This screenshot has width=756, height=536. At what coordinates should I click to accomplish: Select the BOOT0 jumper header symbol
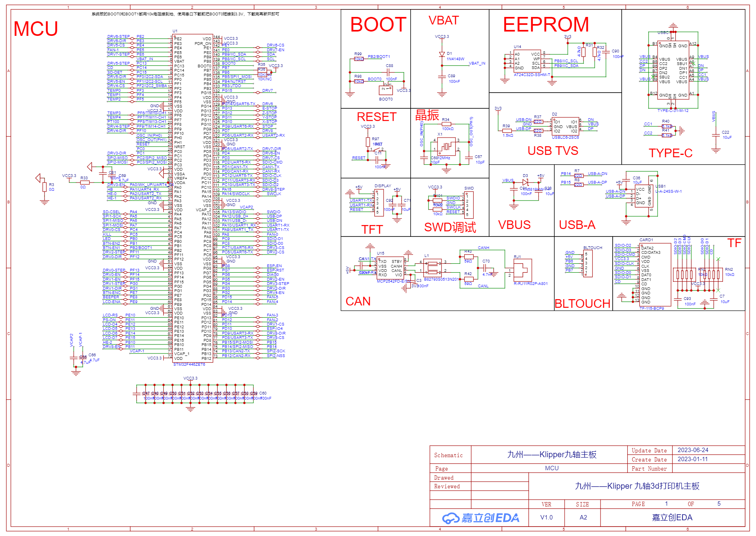tap(385, 90)
